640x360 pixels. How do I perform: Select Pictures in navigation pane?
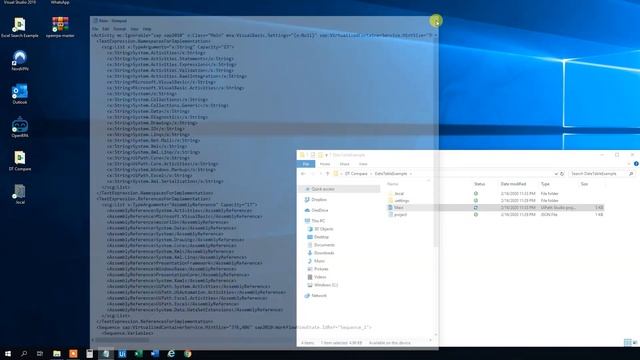pyautogui.click(x=321, y=269)
